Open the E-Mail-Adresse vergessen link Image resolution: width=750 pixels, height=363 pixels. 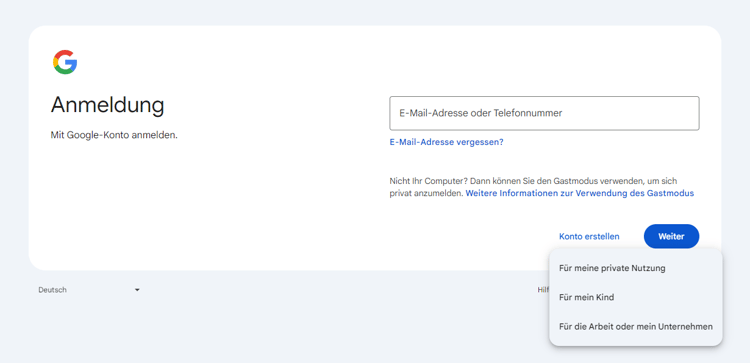point(447,142)
